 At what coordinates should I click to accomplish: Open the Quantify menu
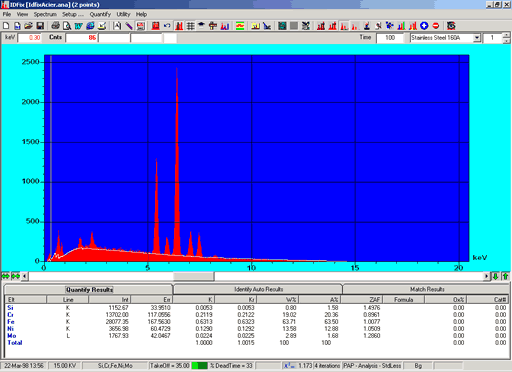tap(100, 14)
